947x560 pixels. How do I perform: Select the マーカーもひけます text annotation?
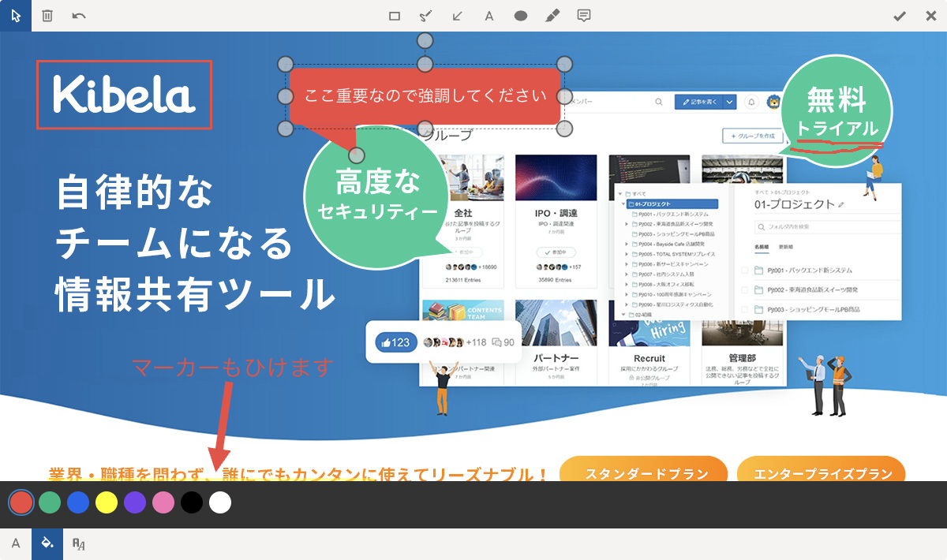point(233,367)
